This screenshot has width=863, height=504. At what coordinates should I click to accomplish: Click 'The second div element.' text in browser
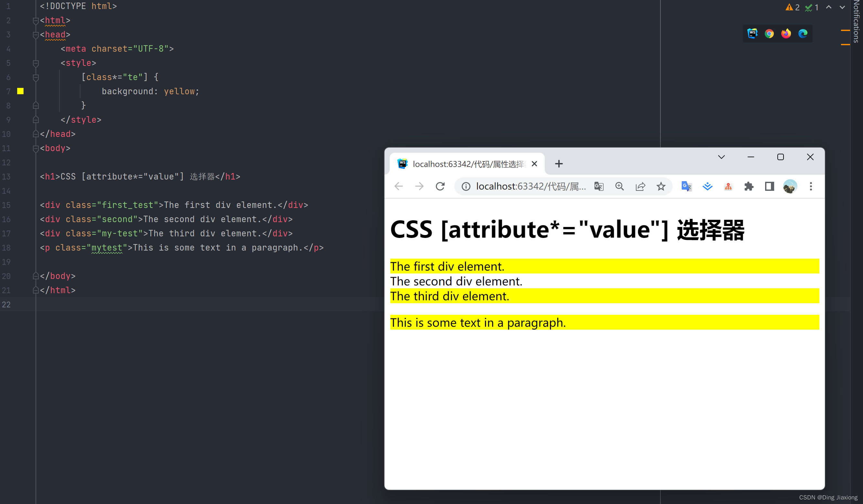click(456, 281)
